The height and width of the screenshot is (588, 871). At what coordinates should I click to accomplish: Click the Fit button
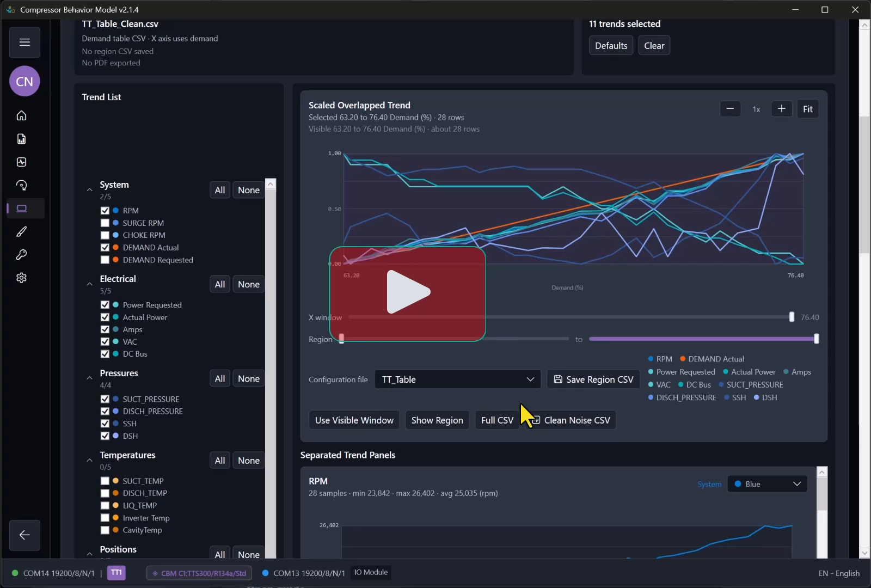[x=808, y=109]
